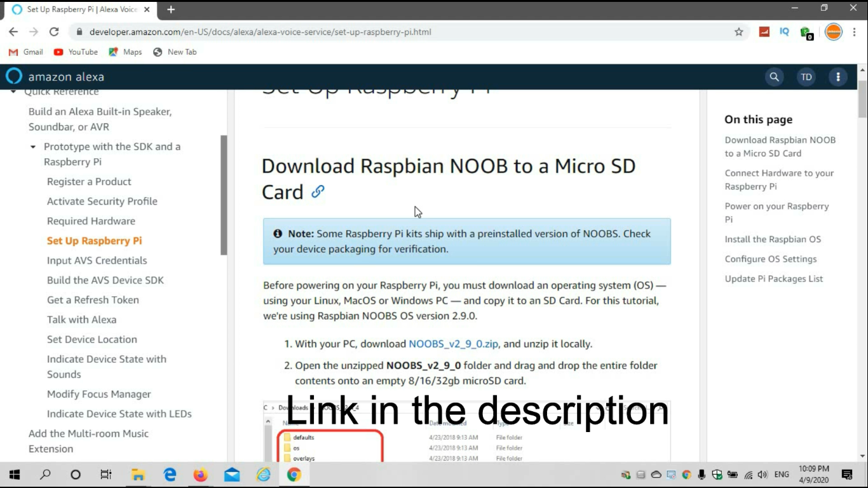The width and height of the screenshot is (868, 488).
Task: Copy the heading anchor link icon
Action: pos(318,191)
